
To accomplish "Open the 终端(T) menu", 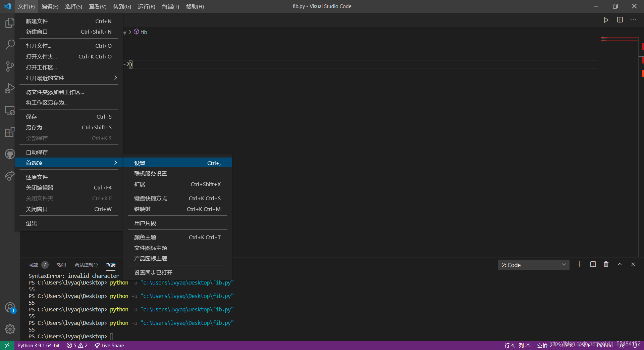I will pyautogui.click(x=170, y=6).
